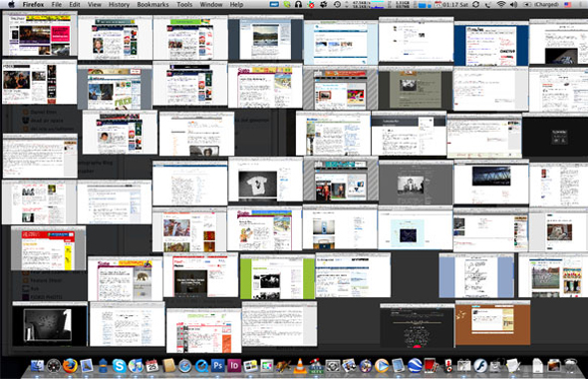
Task: Open the Trash in the Dock
Action: tap(570, 365)
